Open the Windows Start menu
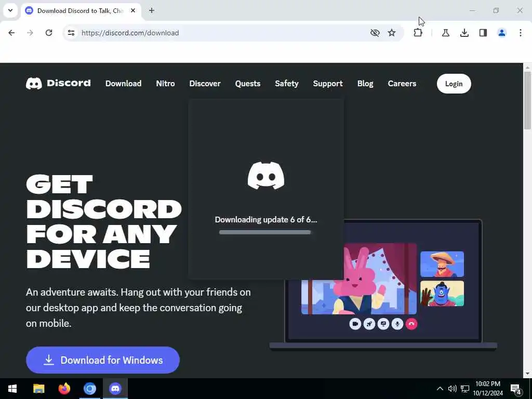Screen dimensions: 532x399 [12, 389]
